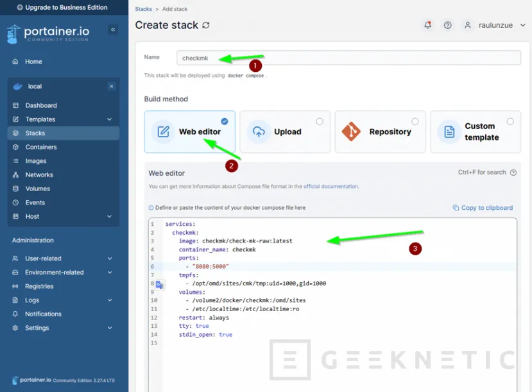The image size is (532, 392).
Task: Expand the Environment-related chevron
Action: point(110,273)
